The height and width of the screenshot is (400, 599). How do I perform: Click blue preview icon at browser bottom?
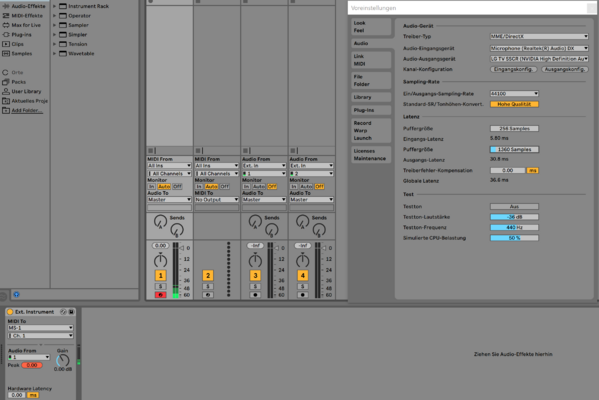16,295
